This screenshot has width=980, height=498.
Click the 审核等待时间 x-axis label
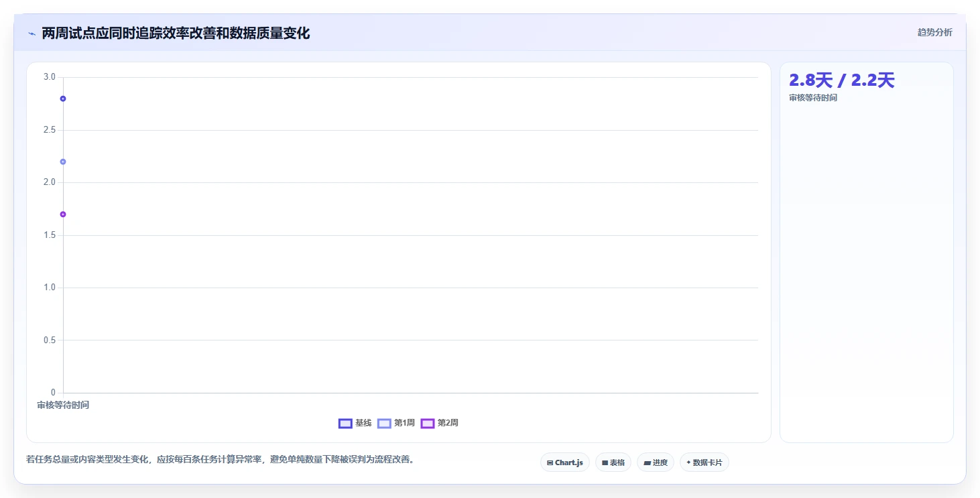63,405
